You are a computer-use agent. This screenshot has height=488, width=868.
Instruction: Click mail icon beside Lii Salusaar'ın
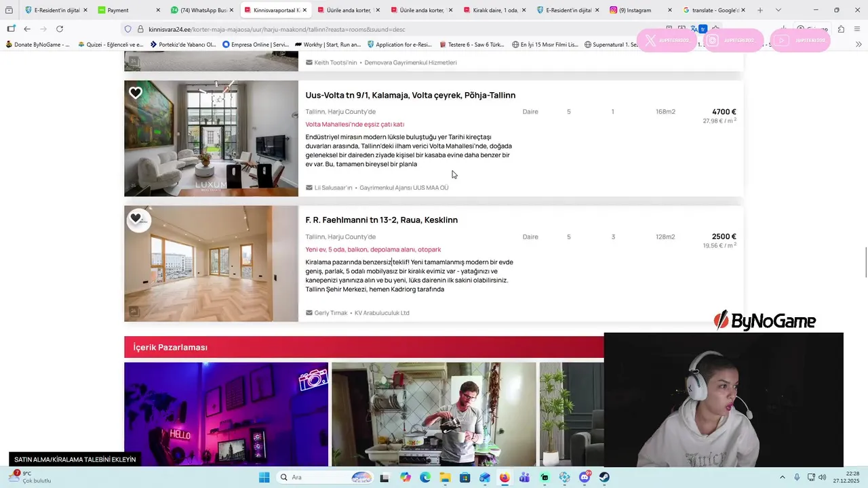coord(309,188)
